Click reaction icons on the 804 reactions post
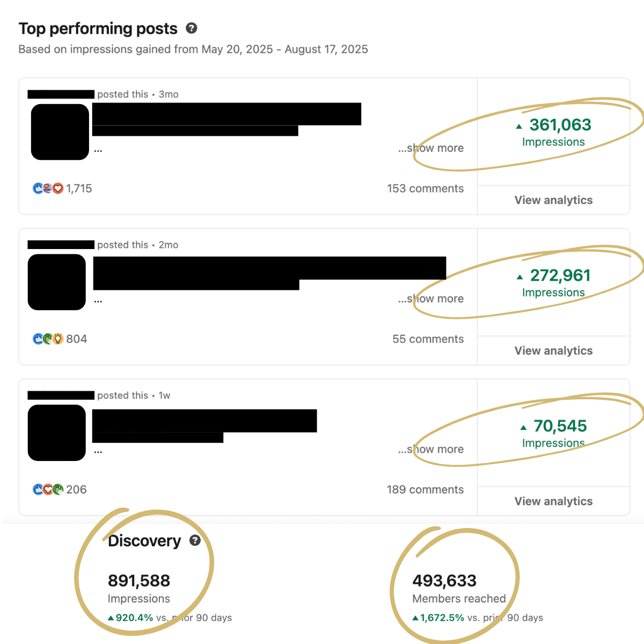Viewport: 644px width, 644px height. coord(48,339)
